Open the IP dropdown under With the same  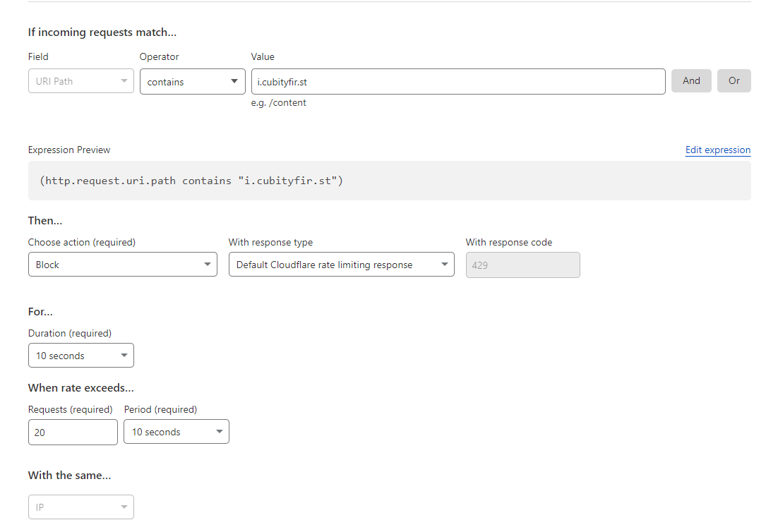coord(80,507)
